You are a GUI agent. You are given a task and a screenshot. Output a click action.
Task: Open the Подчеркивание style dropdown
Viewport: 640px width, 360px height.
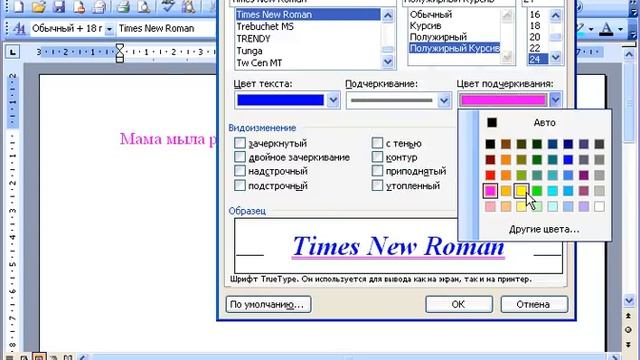pyautogui.click(x=444, y=100)
